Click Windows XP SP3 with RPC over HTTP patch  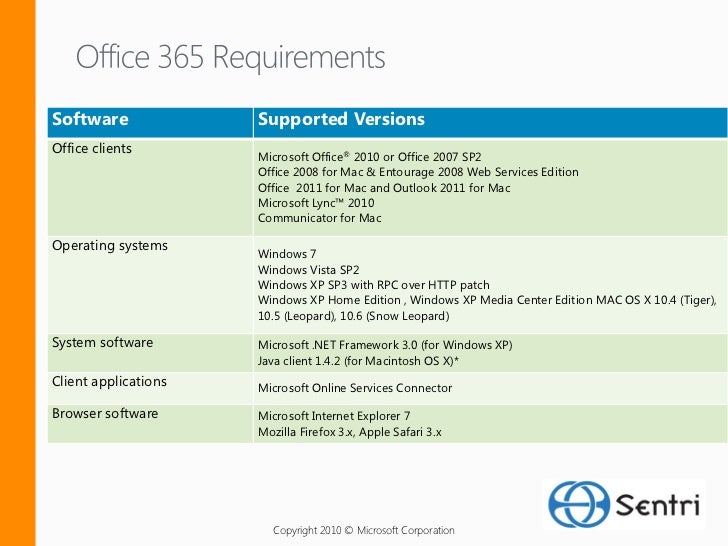[374, 285]
